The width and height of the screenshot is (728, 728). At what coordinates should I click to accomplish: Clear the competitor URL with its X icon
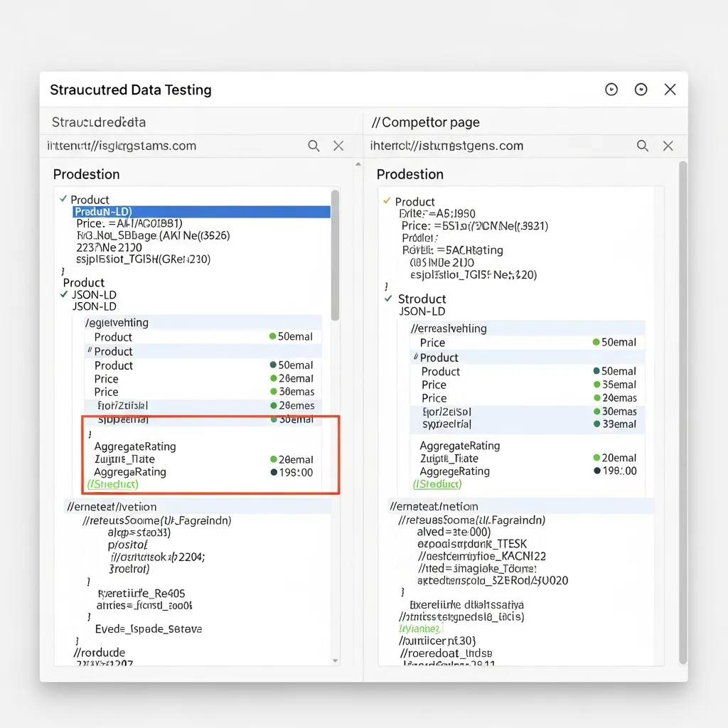[668, 146]
